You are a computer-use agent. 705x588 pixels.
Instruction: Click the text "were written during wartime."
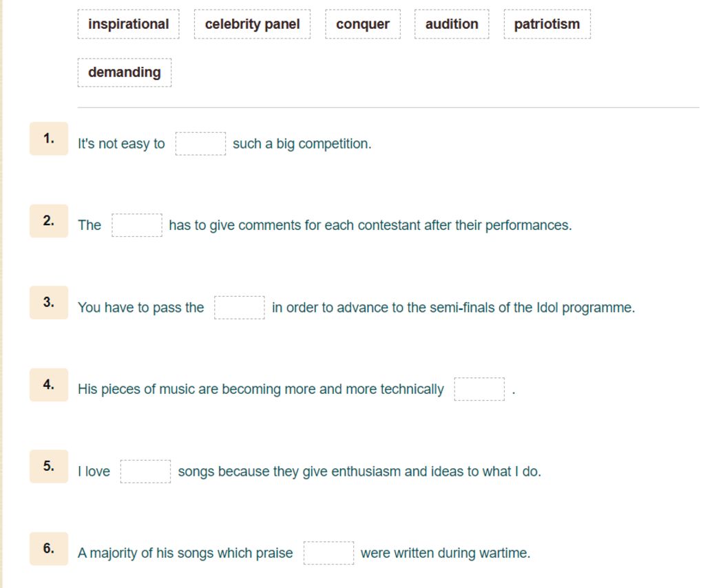click(x=445, y=553)
